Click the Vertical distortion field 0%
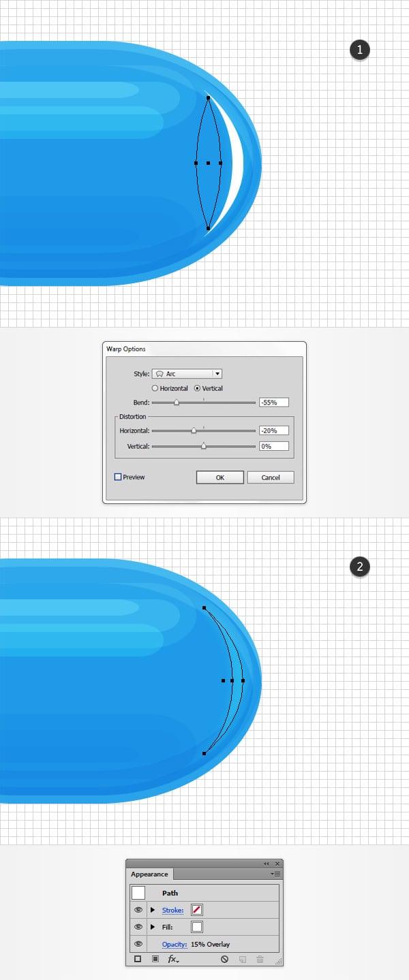This screenshot has height=980, width=409. click(274, 446)
